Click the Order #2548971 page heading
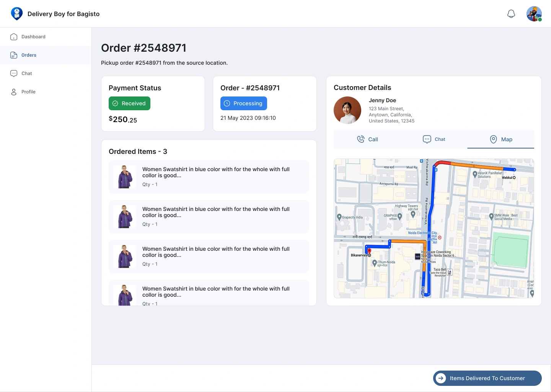Screen dimensions: 551x392 point(144,48)
